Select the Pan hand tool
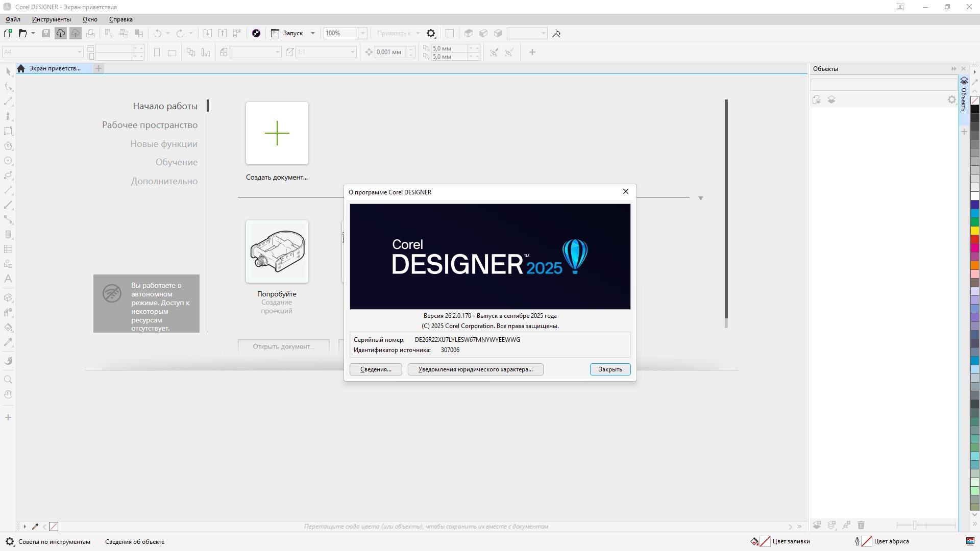This screenshot has height=551, width=980. coord(8,394)
